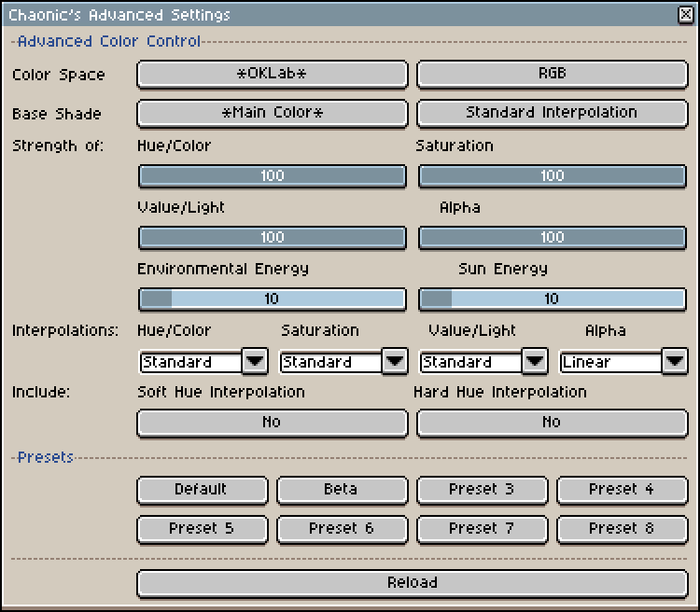The width and height of the screenshot is (700, 612).
Task: Select the RGB color space
Action: [553, 74]
